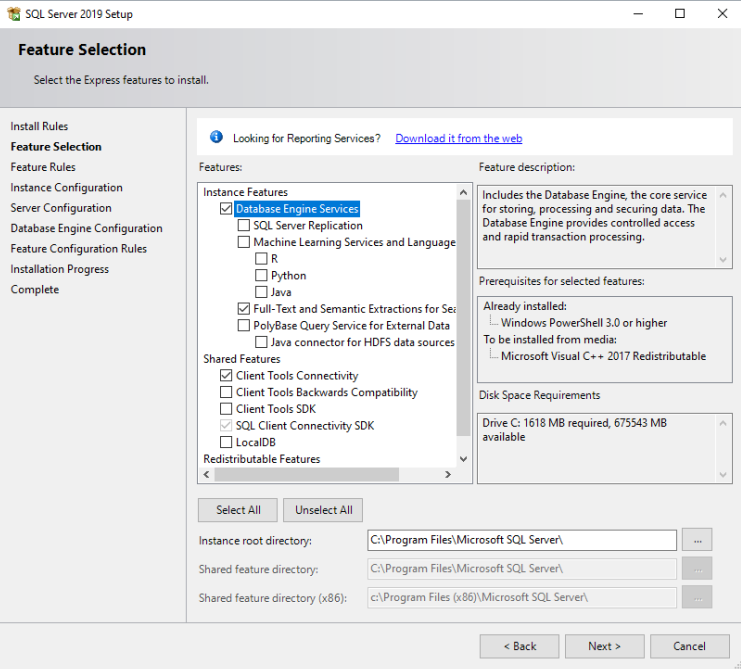This screenshot has width=741, height=669.
Task: Open the Download it from the web link
Action: point(458,138)
